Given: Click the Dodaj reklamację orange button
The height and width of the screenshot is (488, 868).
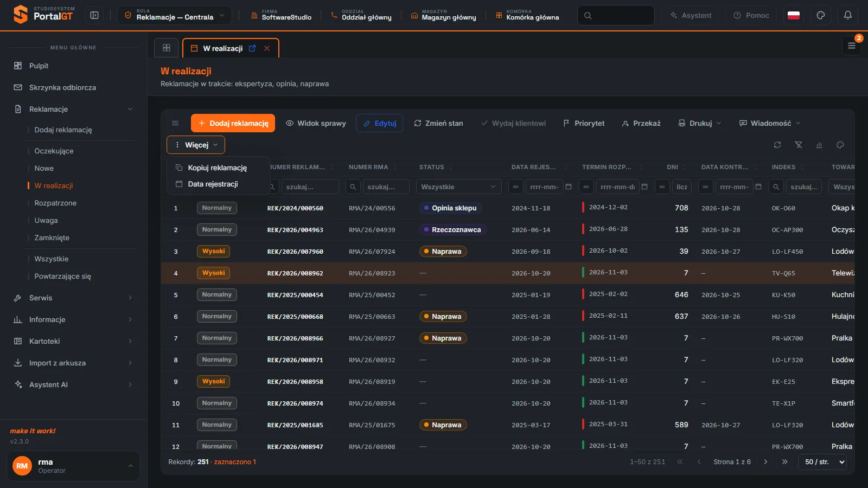Looking at the screenshot, I should [233, 123].
